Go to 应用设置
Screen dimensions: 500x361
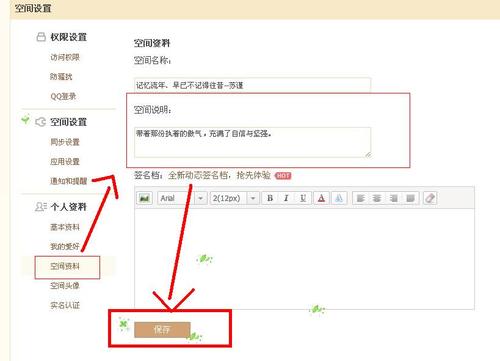[x=65, y=162]
